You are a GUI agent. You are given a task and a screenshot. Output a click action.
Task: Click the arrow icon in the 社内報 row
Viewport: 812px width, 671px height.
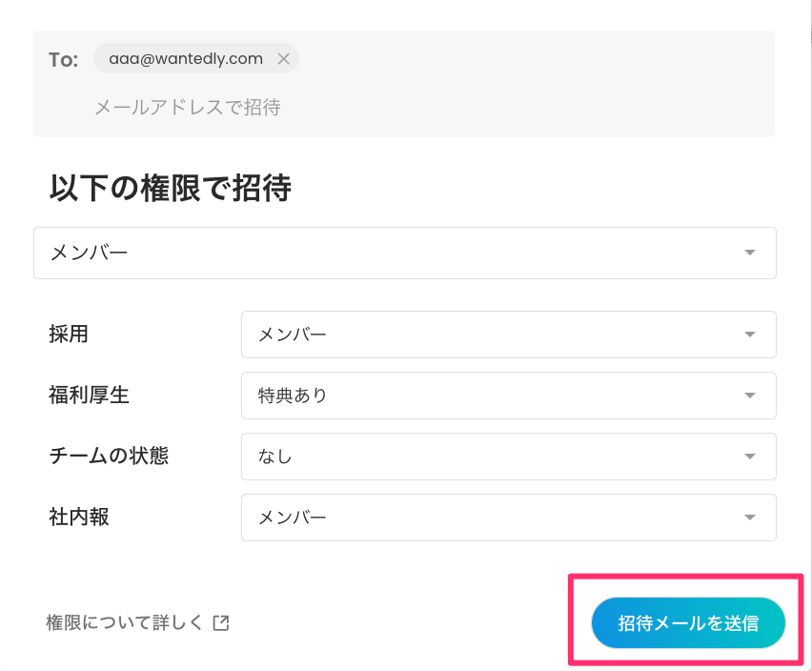(750, 518)
